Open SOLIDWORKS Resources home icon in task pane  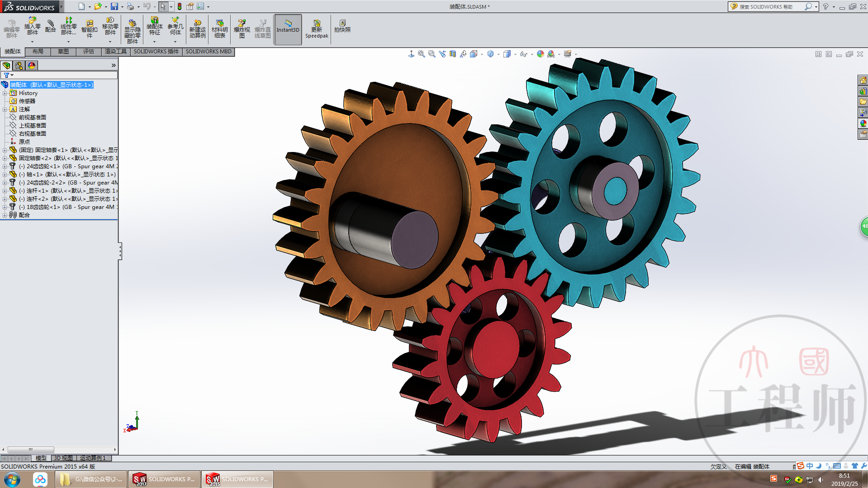pos(863,80)
